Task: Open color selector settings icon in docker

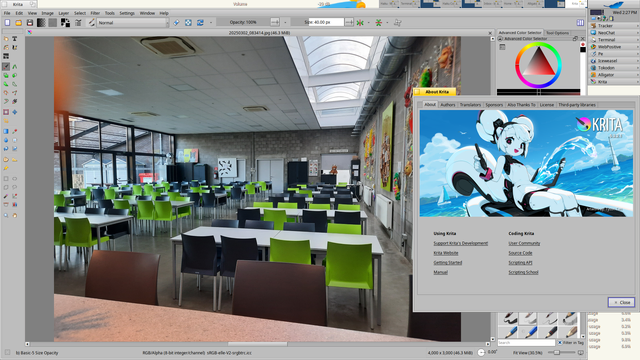Action: coord(502,47)
